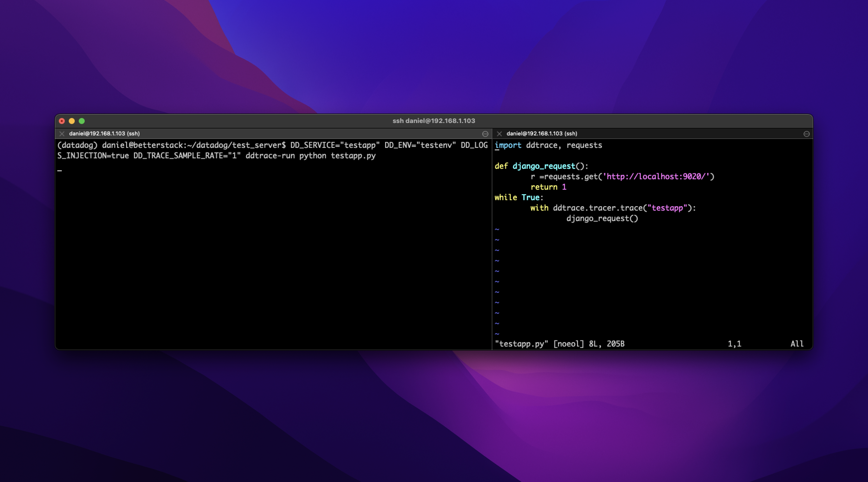Open the left pane's options menu
The height and width of the screenshot is (482, 868).
485,133
